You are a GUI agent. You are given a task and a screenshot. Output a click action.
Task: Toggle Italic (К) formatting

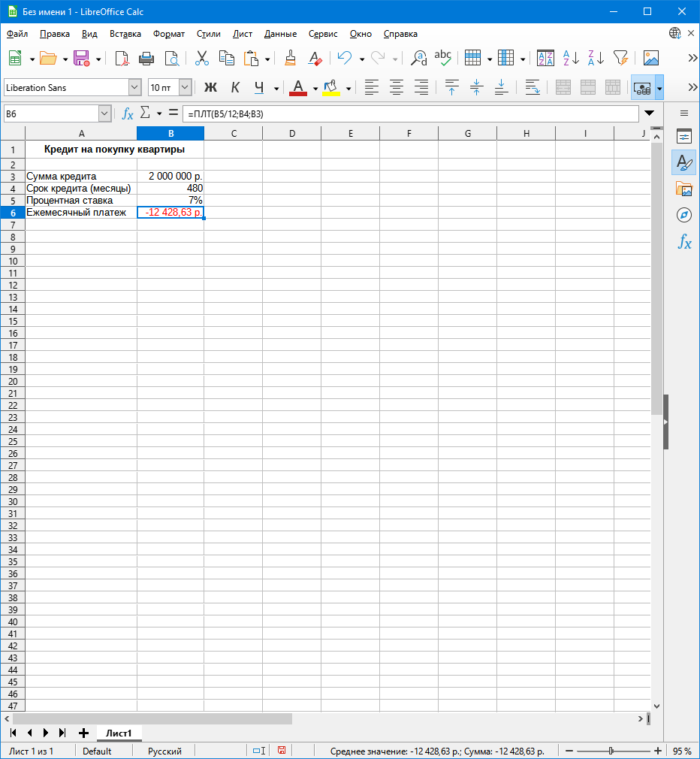point(235,88)
